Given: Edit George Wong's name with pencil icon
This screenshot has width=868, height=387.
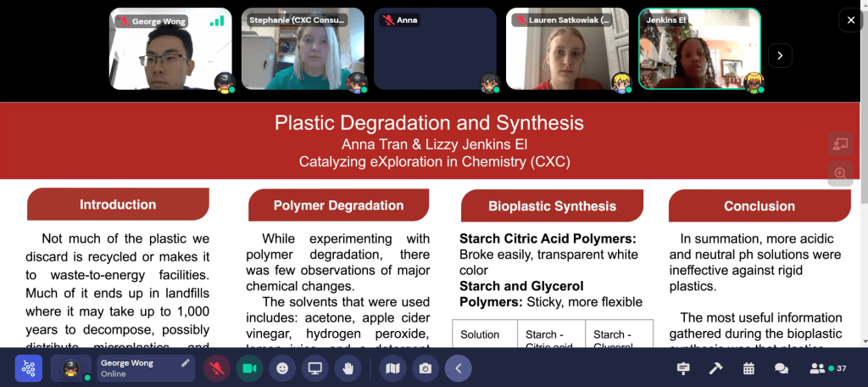Looking at the screenshot, I should point(186,363).
